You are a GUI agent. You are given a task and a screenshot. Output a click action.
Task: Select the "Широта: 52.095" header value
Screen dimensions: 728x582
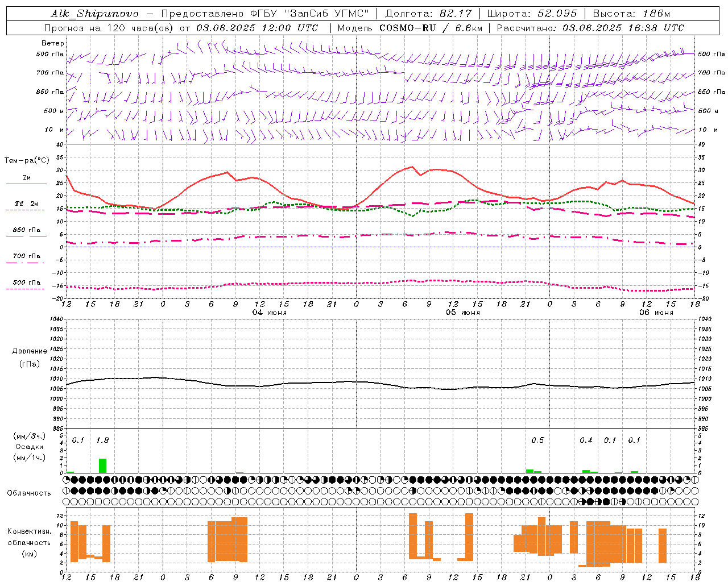tap(532, 14)
